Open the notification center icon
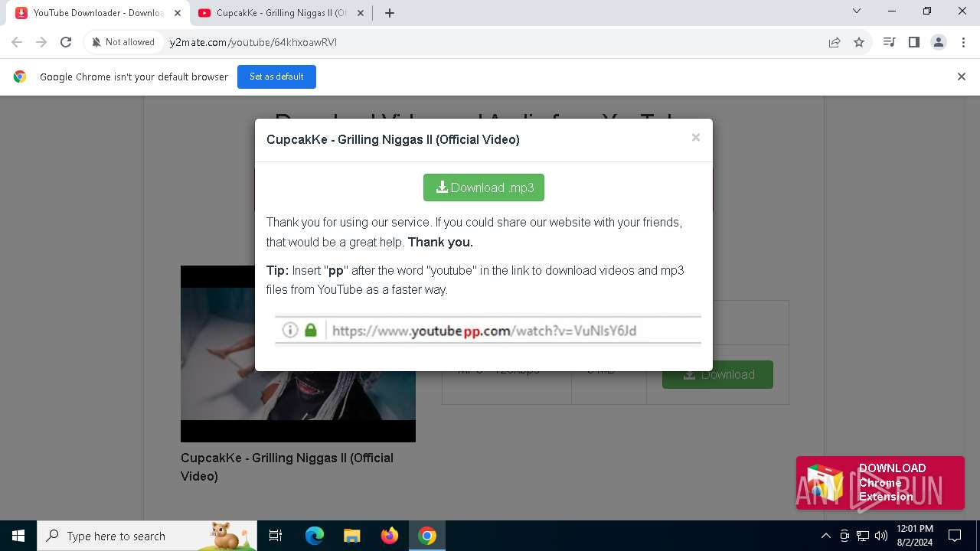980x551 pixels. coord(955,536)
